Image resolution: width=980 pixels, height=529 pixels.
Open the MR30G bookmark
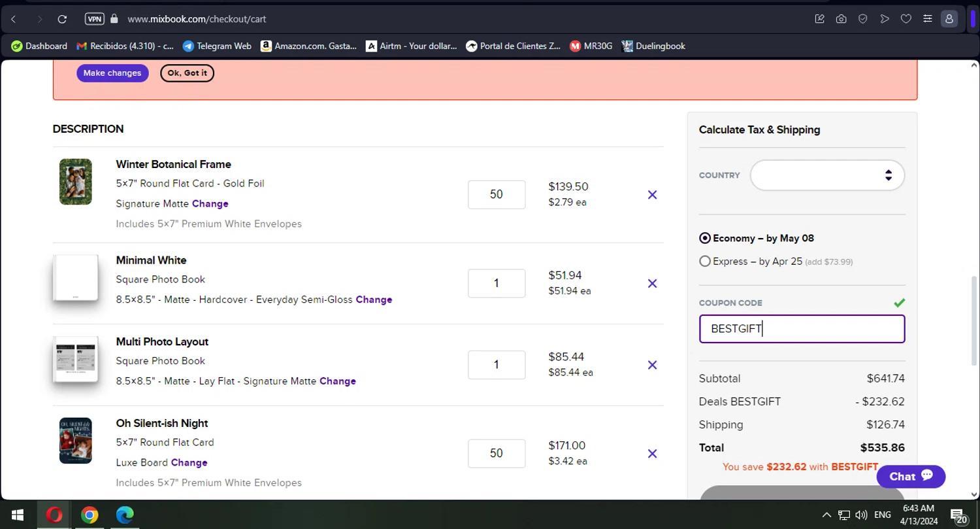click(591, 46)
